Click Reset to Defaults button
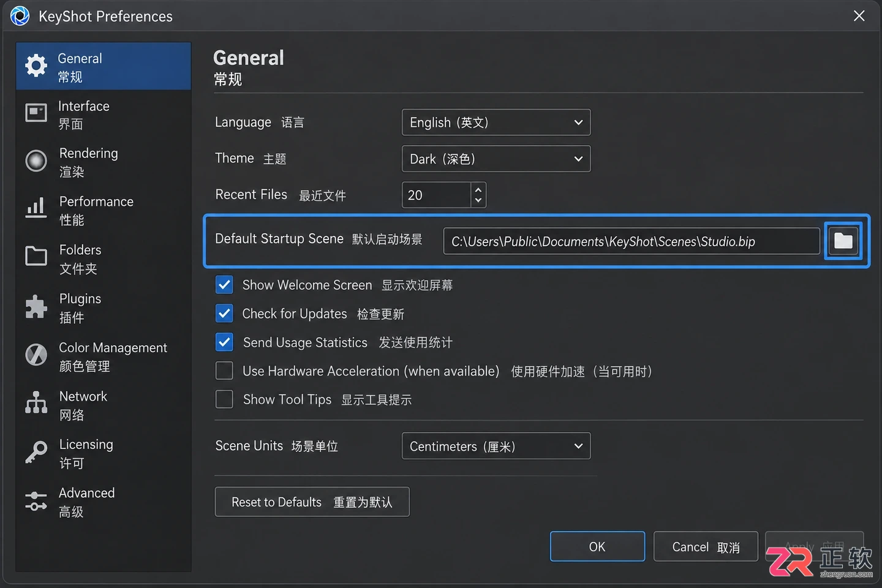This screenshot has height=588, width=882. click(x=312, y=502)
